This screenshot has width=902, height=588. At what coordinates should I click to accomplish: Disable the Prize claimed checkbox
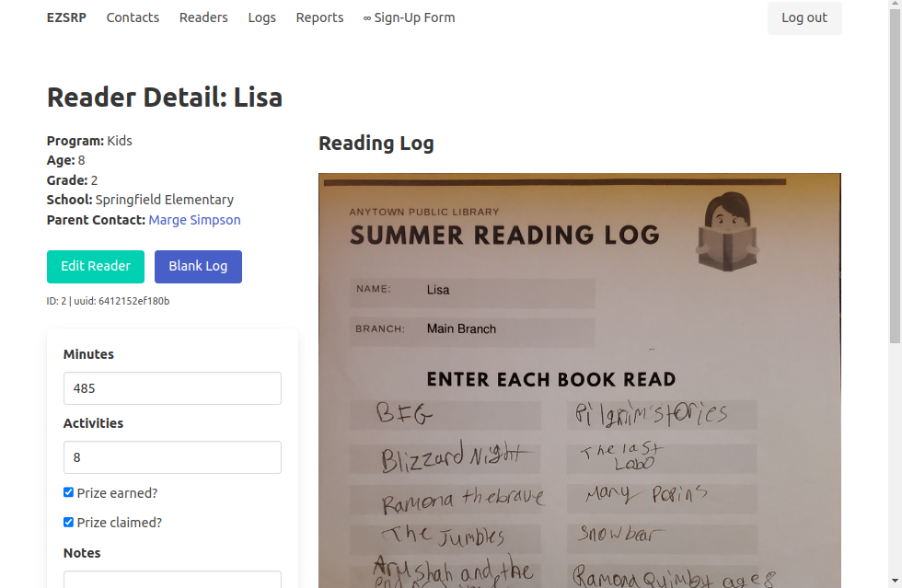coord(68,522)
